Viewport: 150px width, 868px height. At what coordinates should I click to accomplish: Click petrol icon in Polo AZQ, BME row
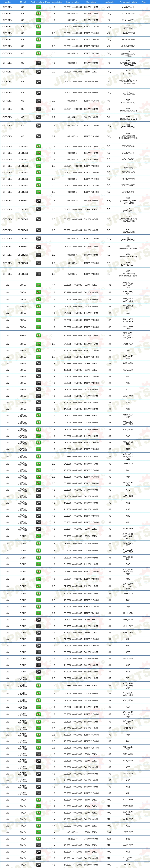39,800
